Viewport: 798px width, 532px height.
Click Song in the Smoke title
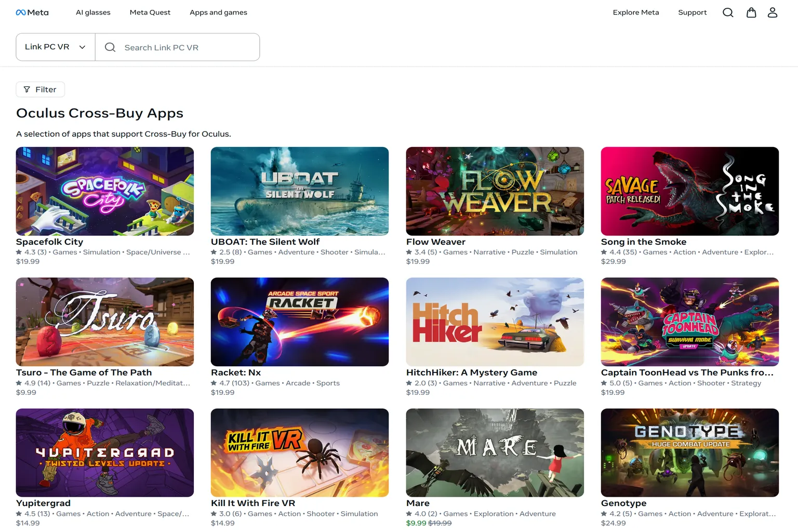644,242
